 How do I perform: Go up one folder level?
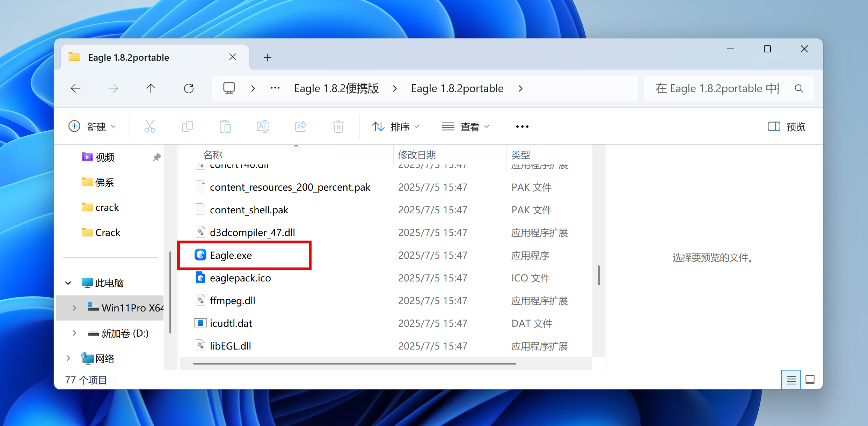click(151, 88)
